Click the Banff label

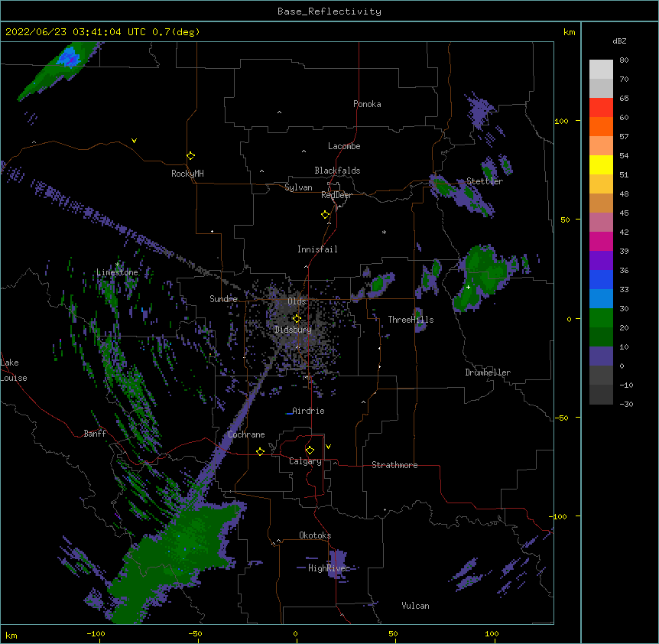click(x=95, y=434)
